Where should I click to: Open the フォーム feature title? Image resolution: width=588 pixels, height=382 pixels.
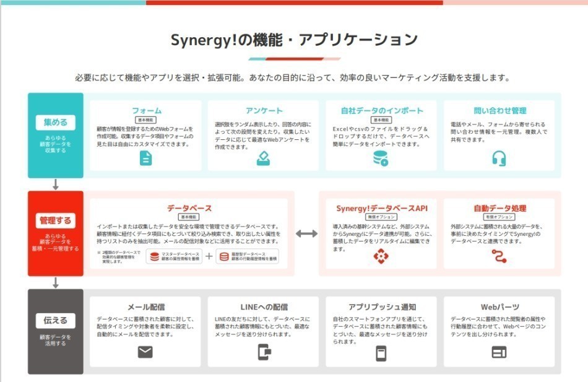coord(146,110)
